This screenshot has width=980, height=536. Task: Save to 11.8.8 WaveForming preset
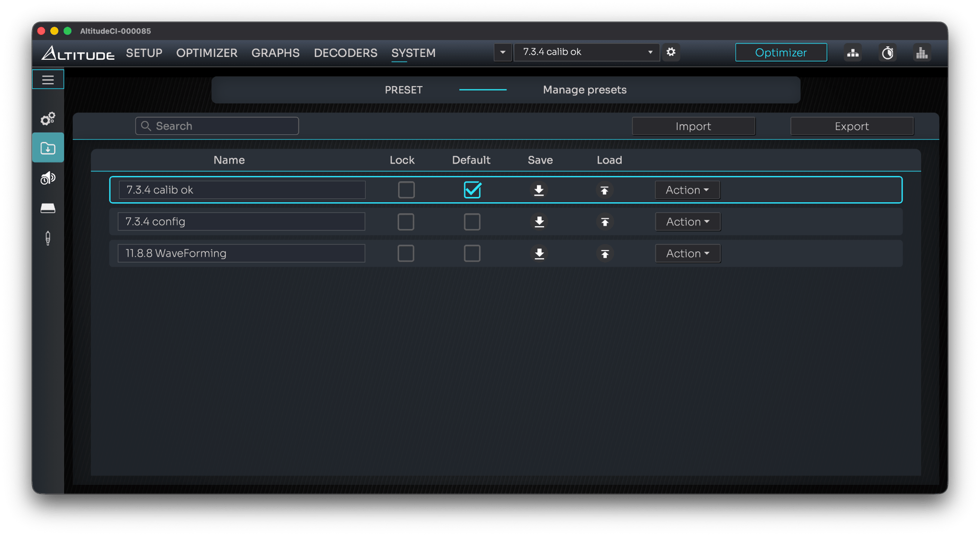coord(539,253)
